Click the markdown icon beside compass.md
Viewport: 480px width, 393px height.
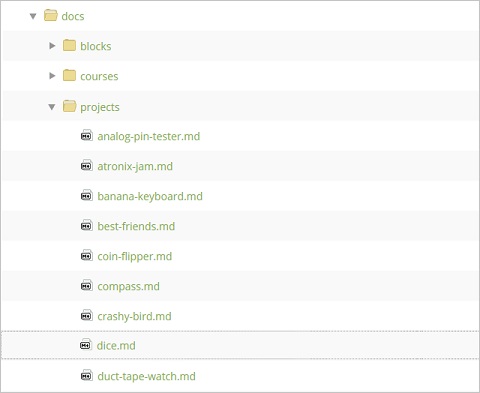click(x=87, y=286)
